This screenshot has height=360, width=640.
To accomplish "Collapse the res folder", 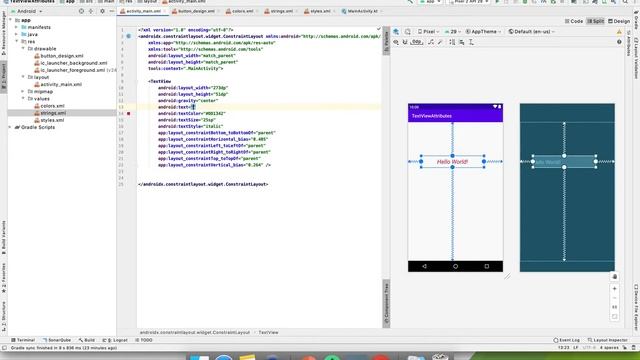I will click(x=17, y=42).
